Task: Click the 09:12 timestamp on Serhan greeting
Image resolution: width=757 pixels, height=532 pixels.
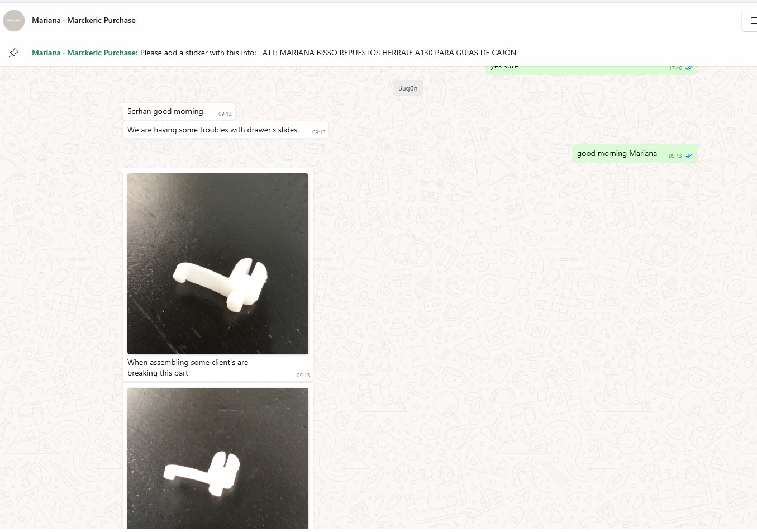Action: 225,114
